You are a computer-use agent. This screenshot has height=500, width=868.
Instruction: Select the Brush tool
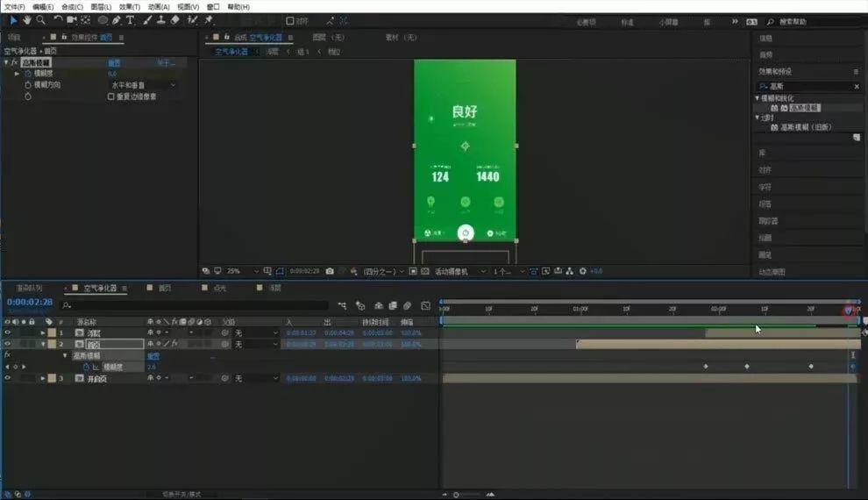tap(147, 20)
